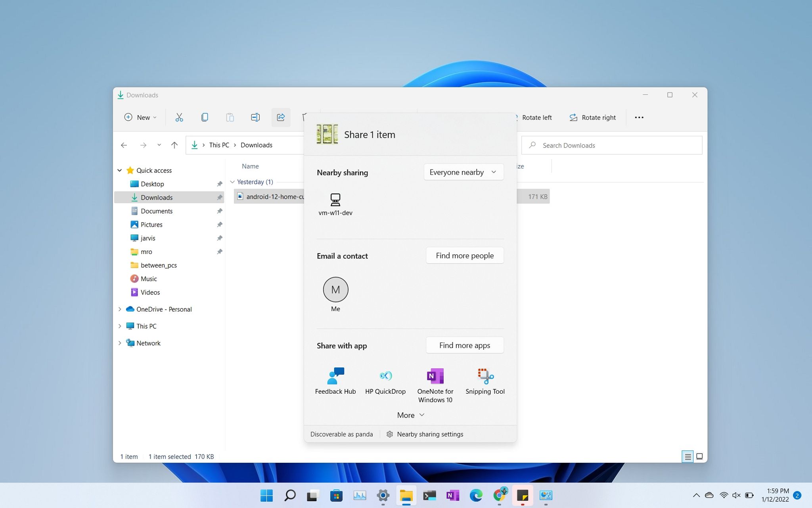Open the Windows Start menu

coord(266,495)
